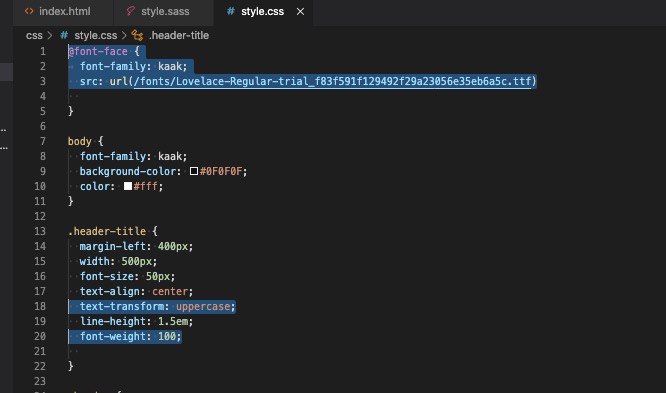Image resolution: width=666 pixels, height=393 pixels.
Task: Click 'text-align: center;' on line 17
Action: [x=136, y=291]
